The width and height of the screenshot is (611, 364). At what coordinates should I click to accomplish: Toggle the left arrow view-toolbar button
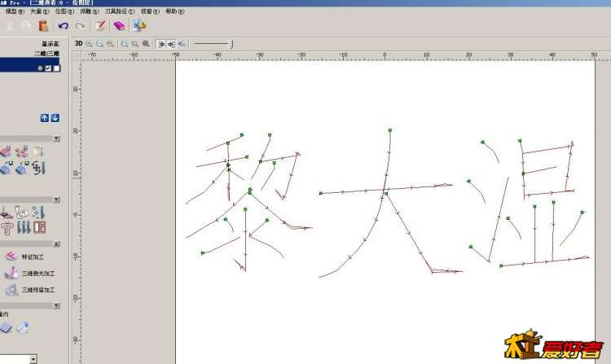click(161, 44)
